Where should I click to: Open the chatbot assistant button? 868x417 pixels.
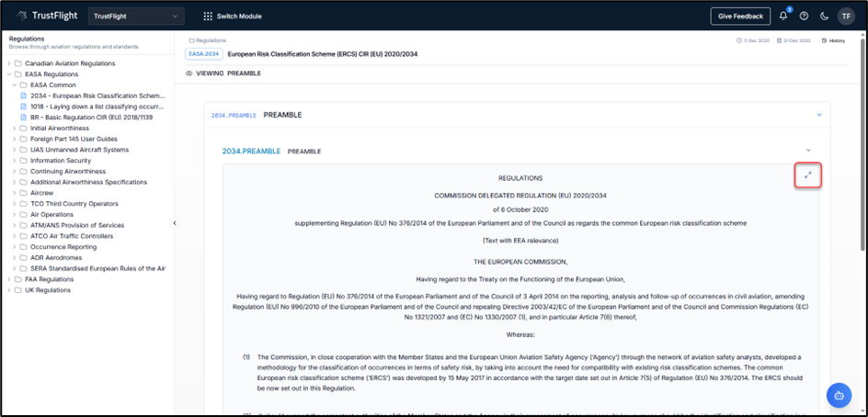[839, 395]
